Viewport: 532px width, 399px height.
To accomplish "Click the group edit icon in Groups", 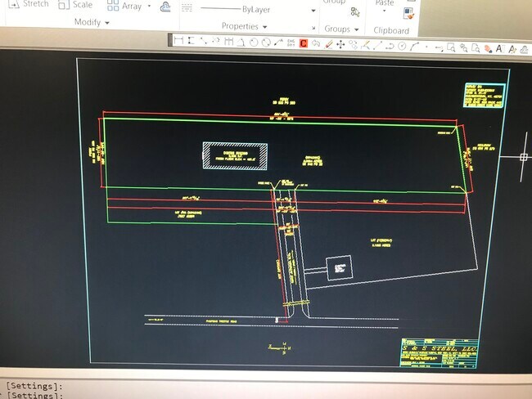I will click(x=355, y=12).
